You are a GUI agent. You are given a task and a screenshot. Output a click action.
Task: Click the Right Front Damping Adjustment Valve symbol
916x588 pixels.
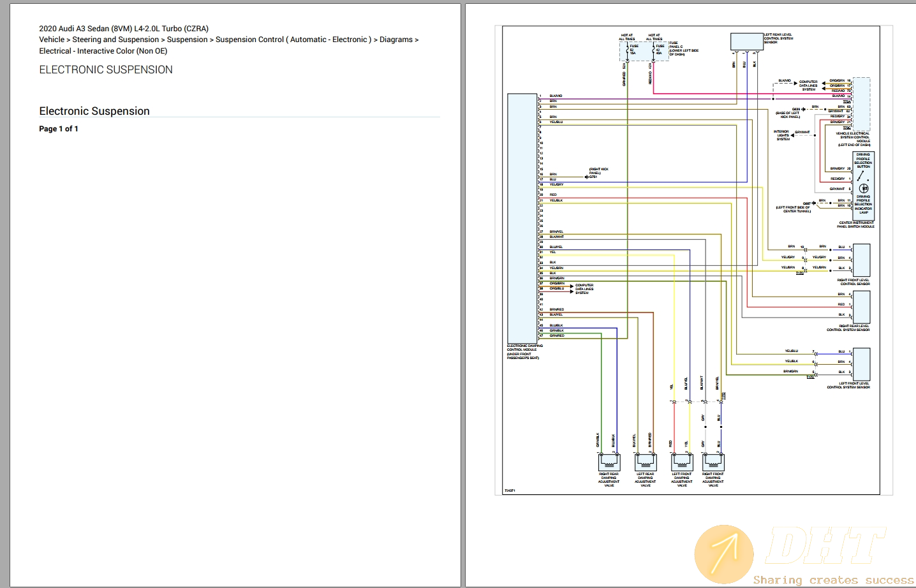click(713, 462)
